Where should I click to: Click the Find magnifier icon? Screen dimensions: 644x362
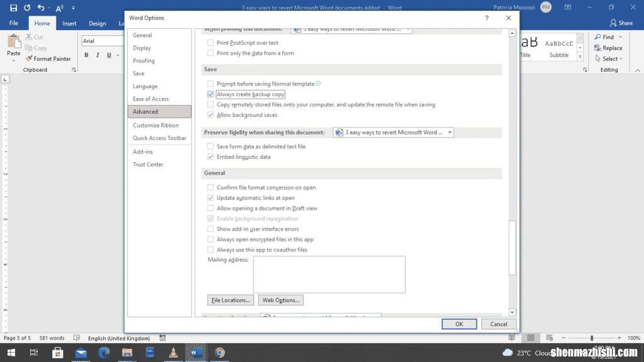coord(597,37)
